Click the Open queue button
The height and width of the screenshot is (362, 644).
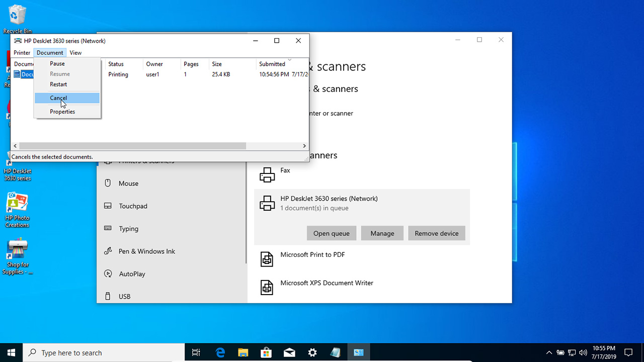point(332,233)
